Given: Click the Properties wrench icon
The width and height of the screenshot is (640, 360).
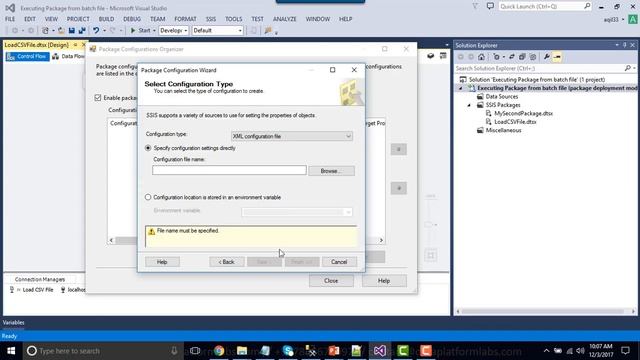Looking at the screenshot, I should pos(547,57).
